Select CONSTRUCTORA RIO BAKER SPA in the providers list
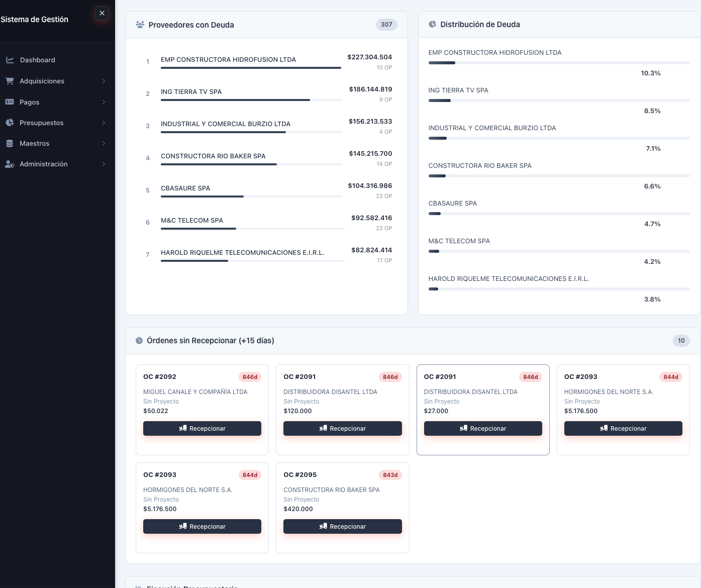 [x=213, y=156]
